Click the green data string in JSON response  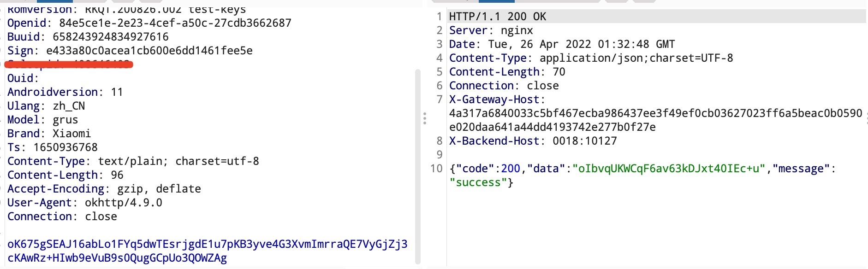coord(668,169)
